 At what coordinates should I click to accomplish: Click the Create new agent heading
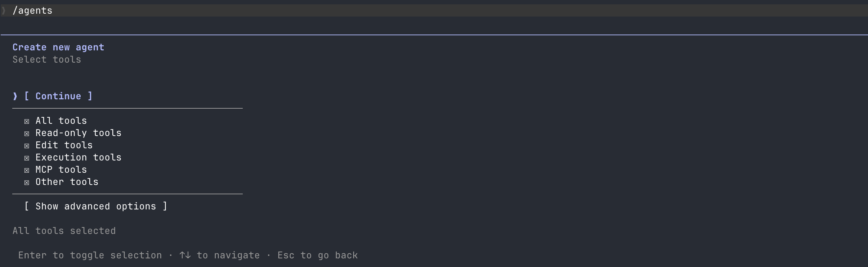tap(58, 47)
